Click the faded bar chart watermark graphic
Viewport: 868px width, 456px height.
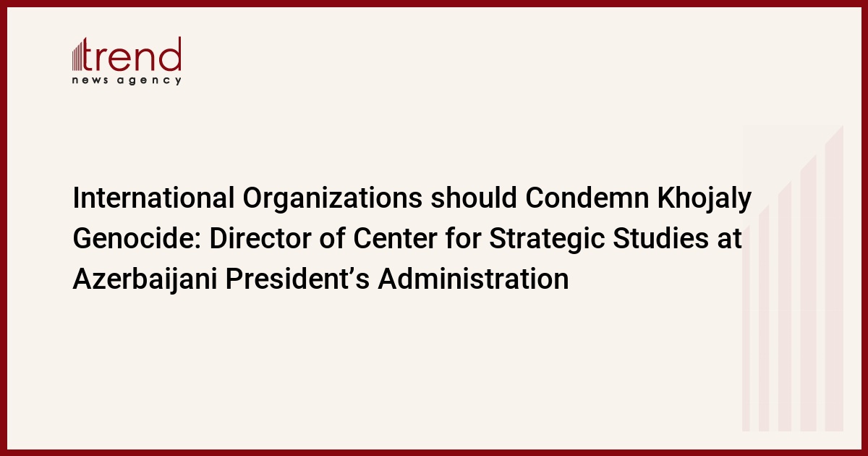tap(793, 279)
